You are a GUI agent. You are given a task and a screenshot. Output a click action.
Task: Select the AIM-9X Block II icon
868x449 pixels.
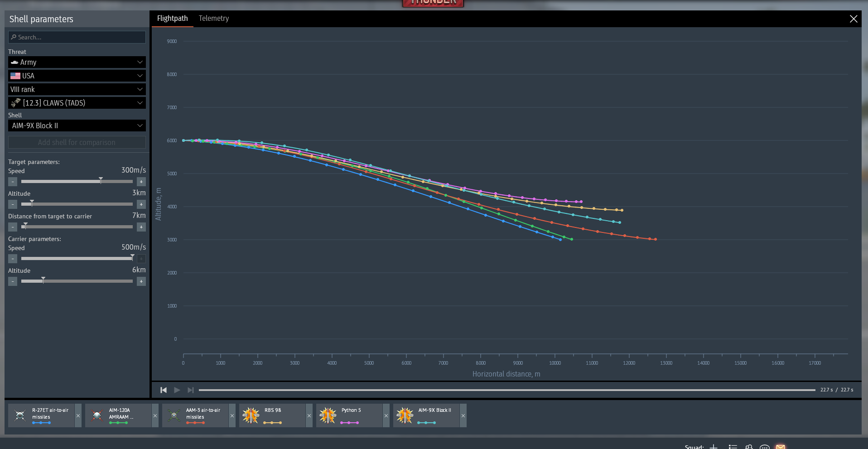click(405, 415)
